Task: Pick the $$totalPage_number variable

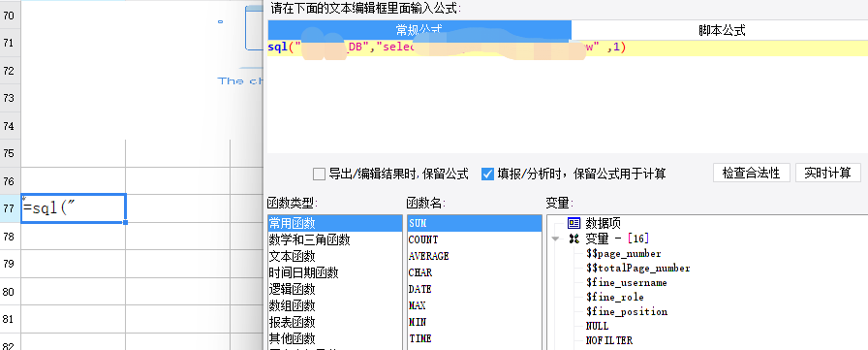Action: [637, 268]
